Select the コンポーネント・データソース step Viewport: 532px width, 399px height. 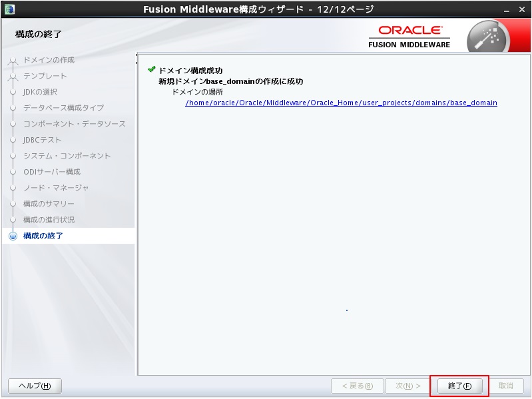point(75,124)
